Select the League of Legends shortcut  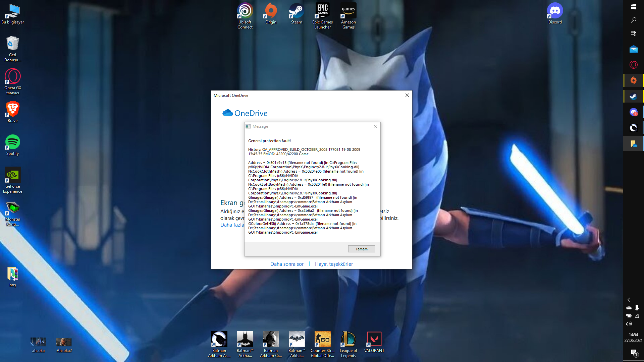tap(348, 345)
